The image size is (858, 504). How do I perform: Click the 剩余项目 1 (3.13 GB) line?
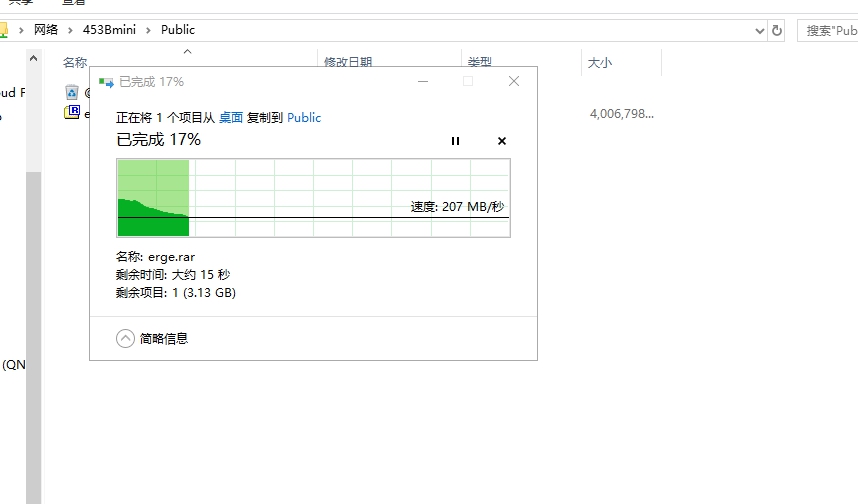click(176, 293)
